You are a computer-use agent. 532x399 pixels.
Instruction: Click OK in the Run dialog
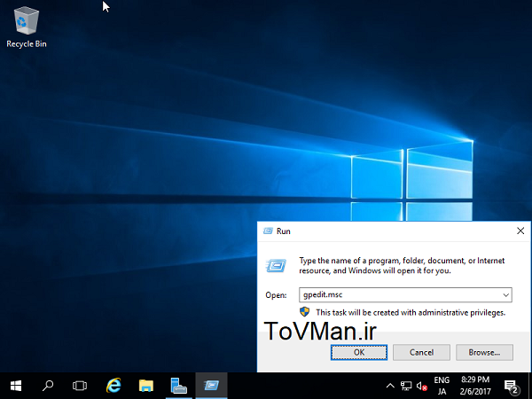tap(359, 353)
